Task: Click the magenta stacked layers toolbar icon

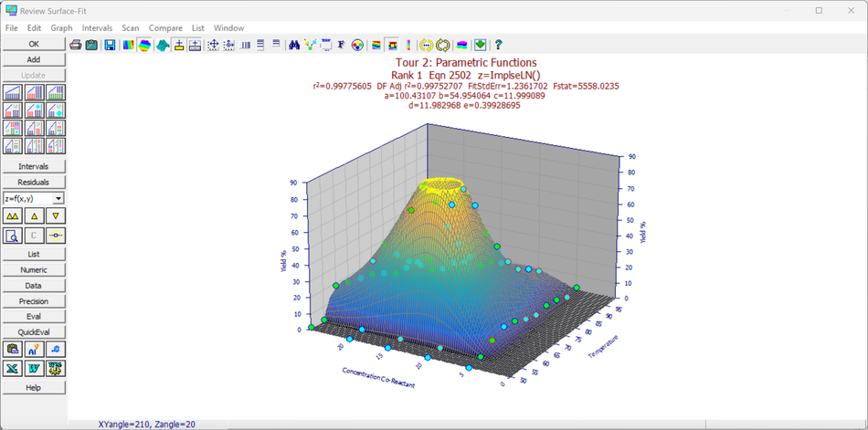Action: pos(461,46)
